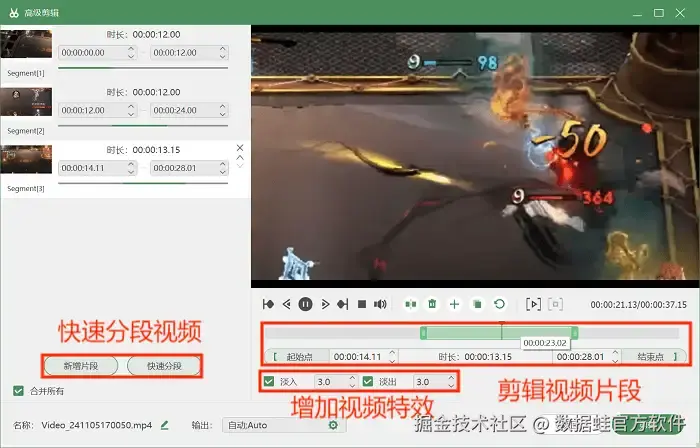The image size is (700, 448).
Task: Click the reset circular arrow icon
Action: tap(500, 304)
